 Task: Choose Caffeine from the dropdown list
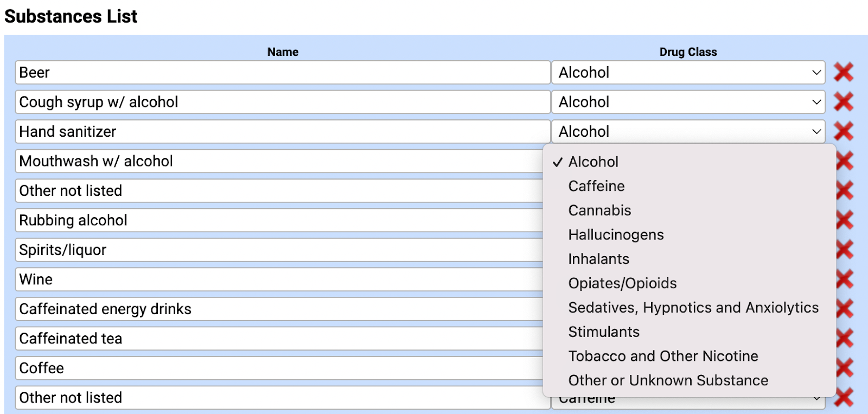tap(596, 186)
